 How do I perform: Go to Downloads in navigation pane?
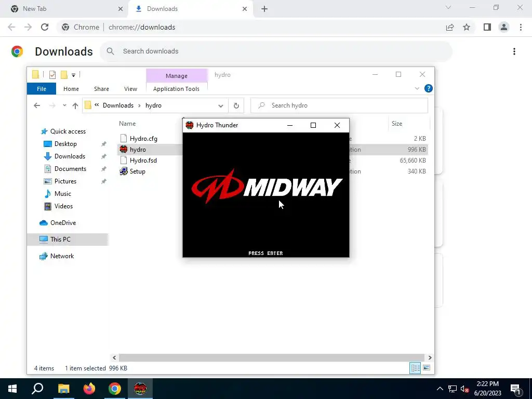70,156
